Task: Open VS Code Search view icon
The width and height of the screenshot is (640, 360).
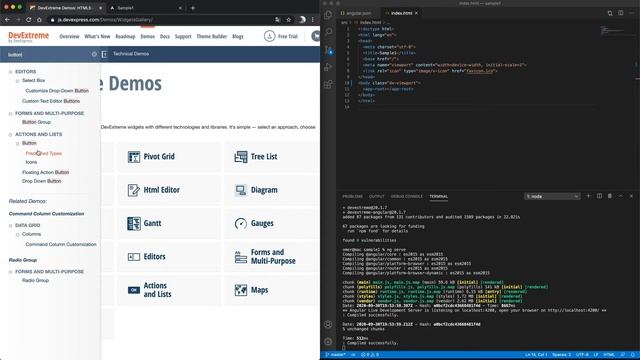Action: pos(328,32)
